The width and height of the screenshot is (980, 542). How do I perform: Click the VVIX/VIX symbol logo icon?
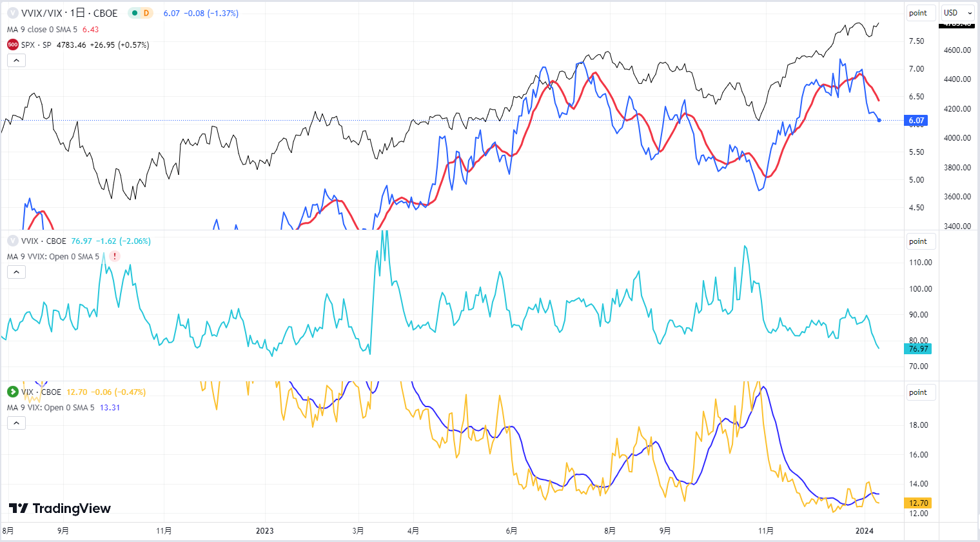coord(12,13)
